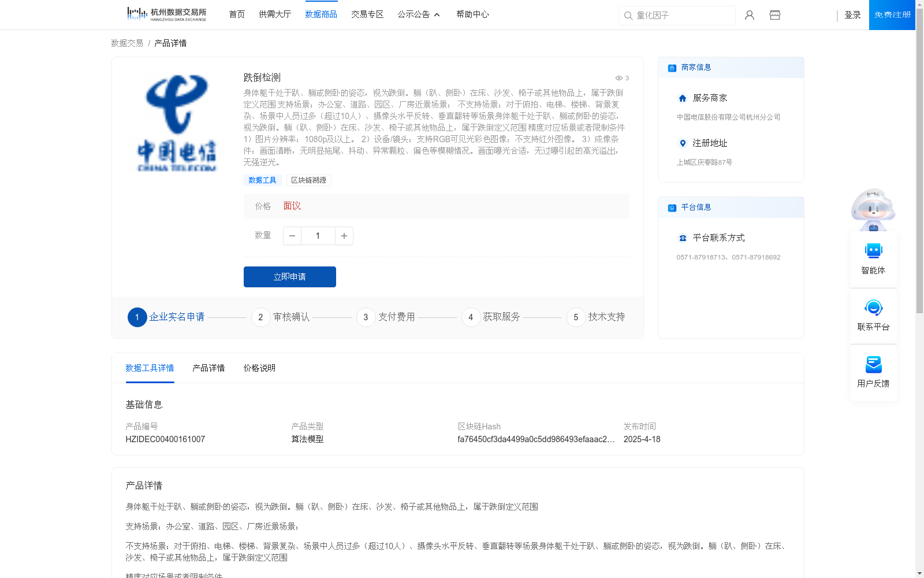Click the search magnifier icon

pos(628,16)
